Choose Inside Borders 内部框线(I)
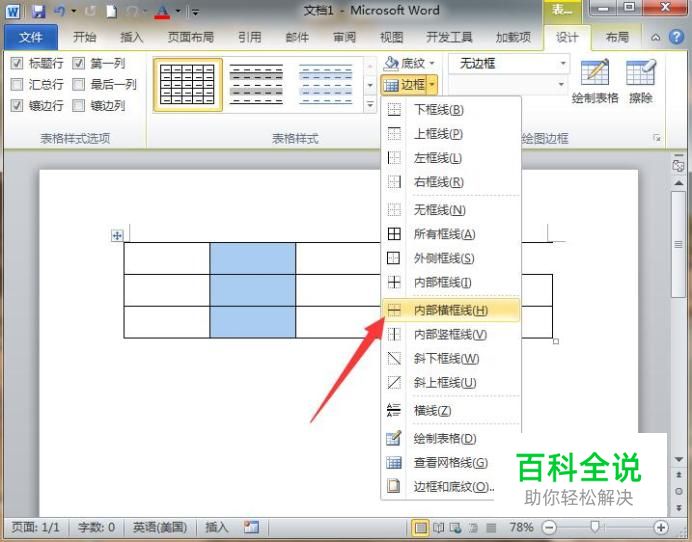692x542 pixels. click(451, 282)
